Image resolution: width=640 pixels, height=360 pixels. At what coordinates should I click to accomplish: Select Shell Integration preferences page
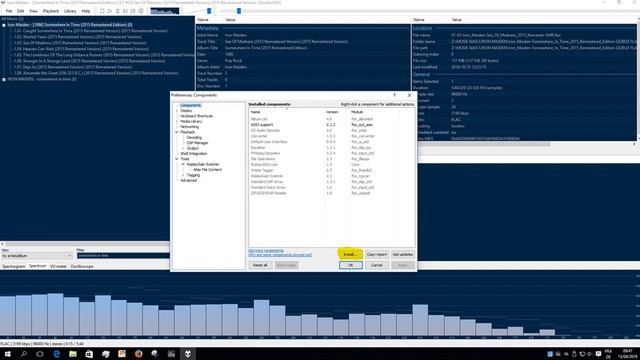194,153
